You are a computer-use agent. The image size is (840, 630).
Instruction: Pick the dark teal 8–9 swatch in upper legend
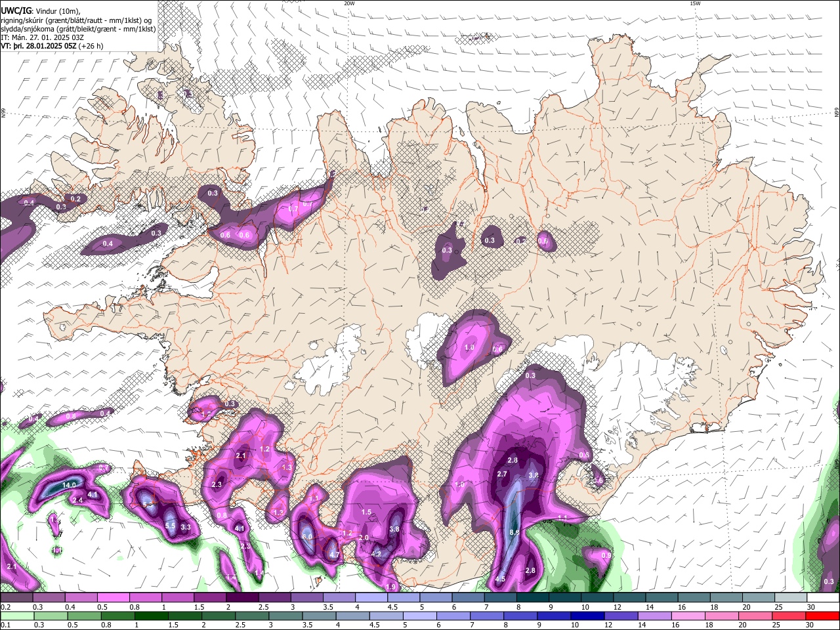click(x=533, y=598)
